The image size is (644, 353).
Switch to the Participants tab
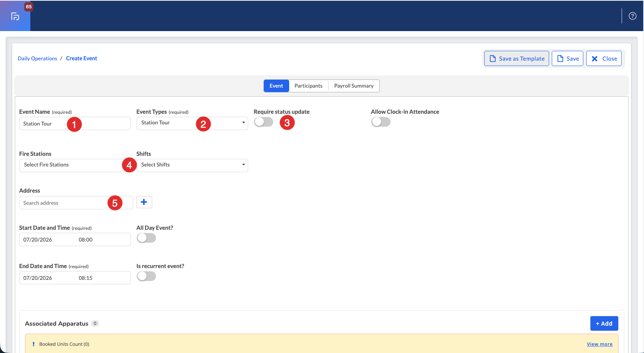(309, 86)
